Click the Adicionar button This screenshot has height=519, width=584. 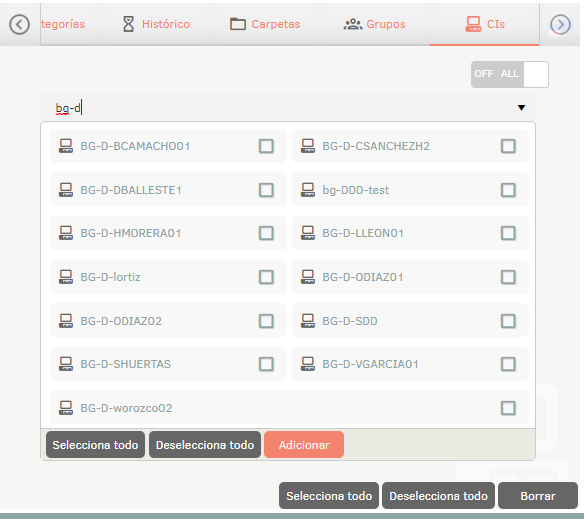[304, 445]
